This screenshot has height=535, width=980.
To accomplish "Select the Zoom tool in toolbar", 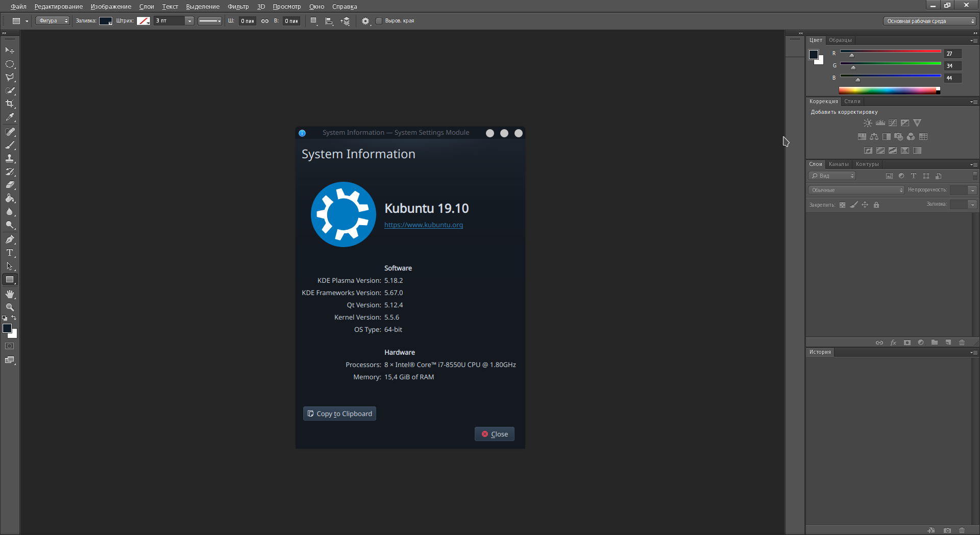I will coord(10,307).
